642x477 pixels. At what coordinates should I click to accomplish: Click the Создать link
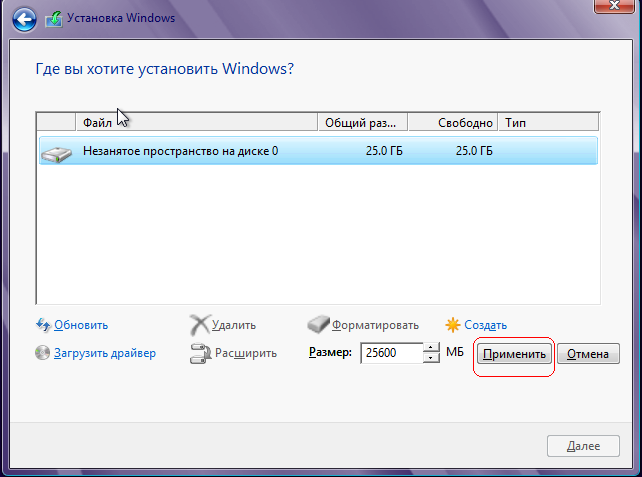(x=485, y=325)
